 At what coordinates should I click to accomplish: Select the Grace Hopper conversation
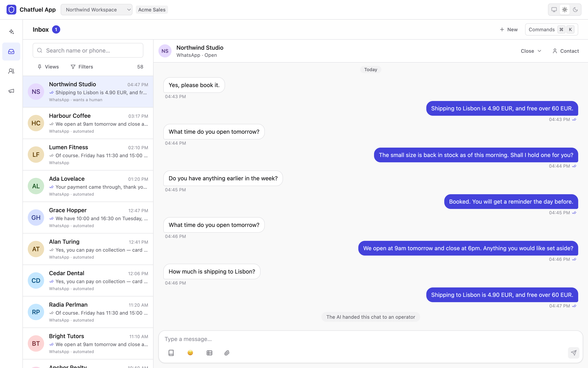coord(88,218)
